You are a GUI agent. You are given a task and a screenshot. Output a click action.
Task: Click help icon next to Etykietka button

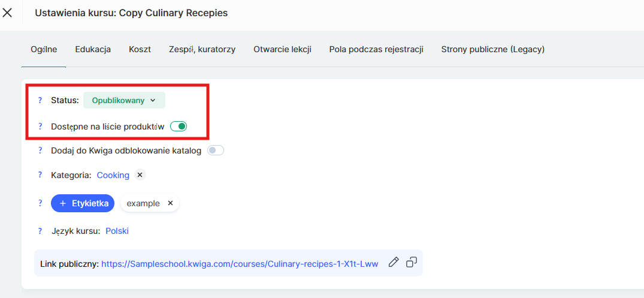tap(40, 203)
